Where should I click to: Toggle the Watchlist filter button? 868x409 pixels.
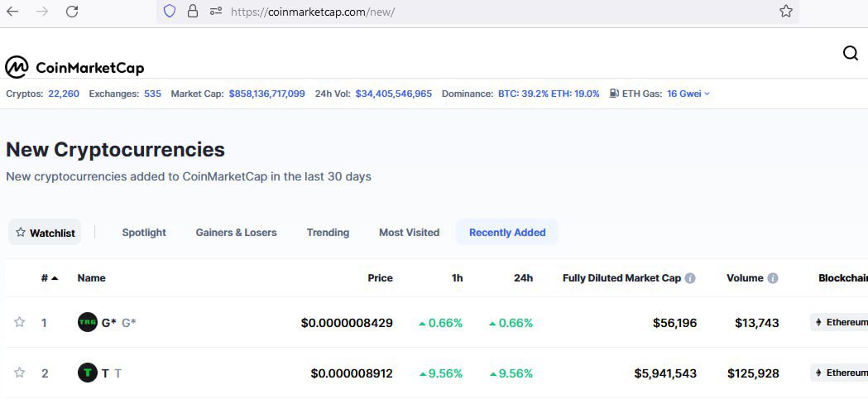[45, 232]
